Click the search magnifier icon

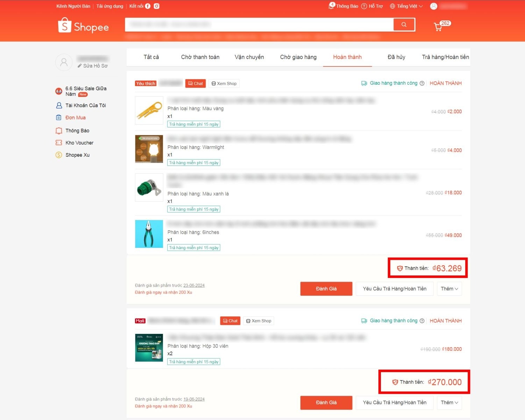404,24
